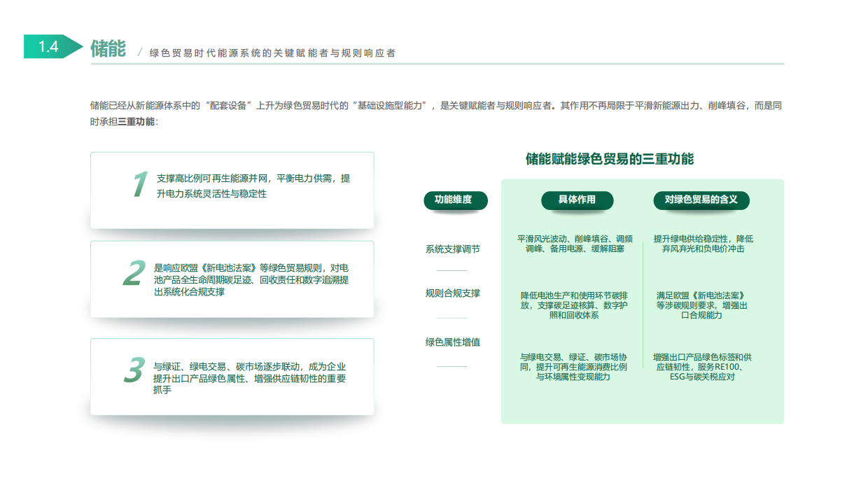Select the 规则合规支撑 row label

tap(453, 293)
